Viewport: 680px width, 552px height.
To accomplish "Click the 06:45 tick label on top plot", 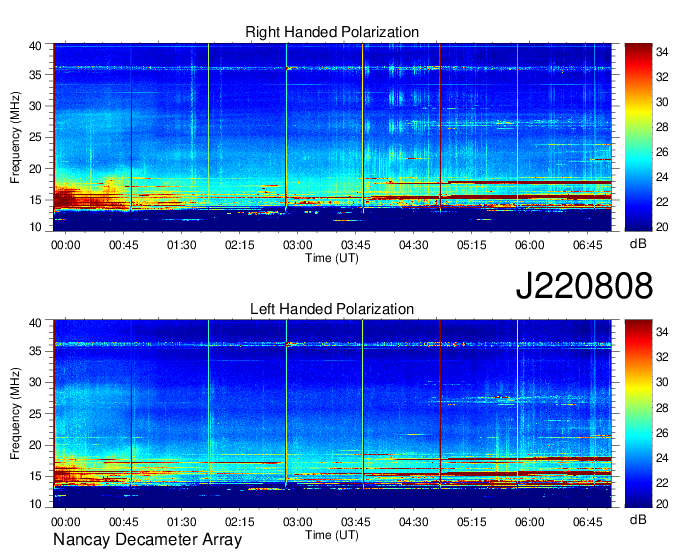I will click(x=588, y=245).
